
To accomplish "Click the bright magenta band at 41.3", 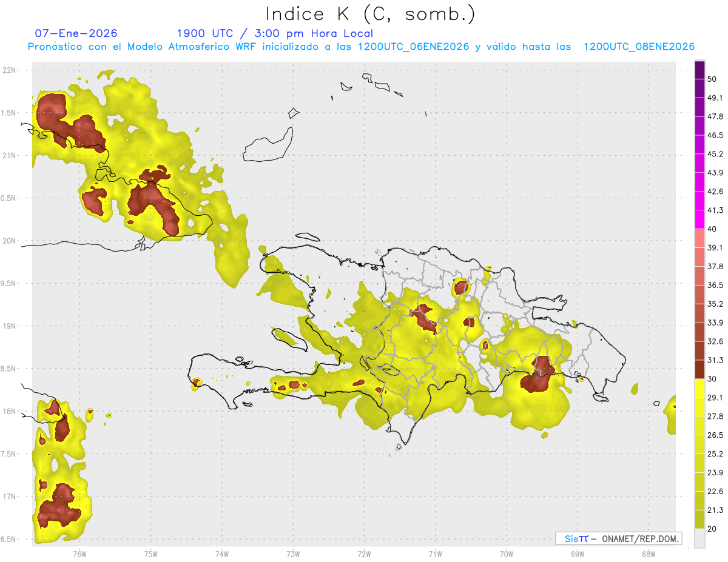I will tap(699, 219).
